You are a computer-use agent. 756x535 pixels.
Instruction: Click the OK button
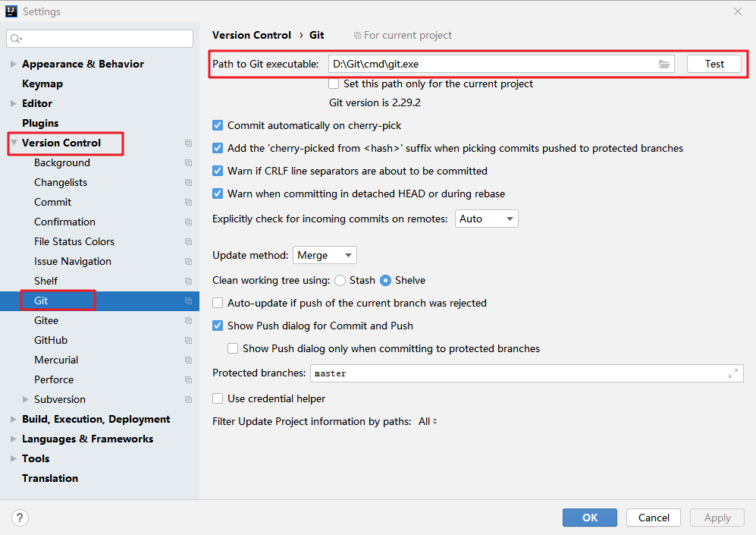[x=589, y=518]
